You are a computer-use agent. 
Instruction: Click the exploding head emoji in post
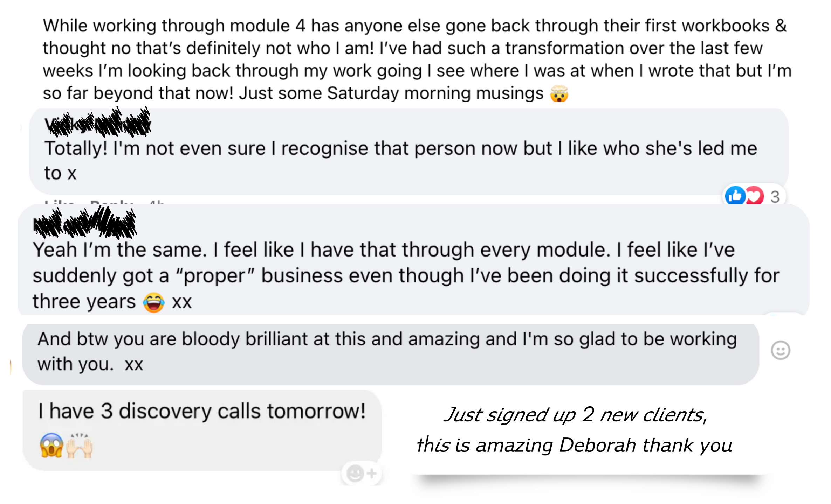[559, 93]
